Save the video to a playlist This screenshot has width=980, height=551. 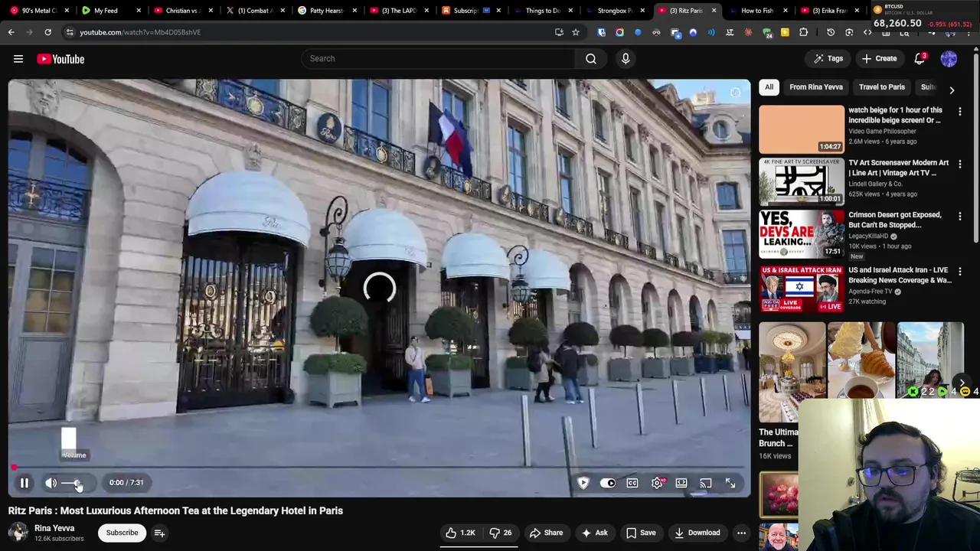point(641,533)
